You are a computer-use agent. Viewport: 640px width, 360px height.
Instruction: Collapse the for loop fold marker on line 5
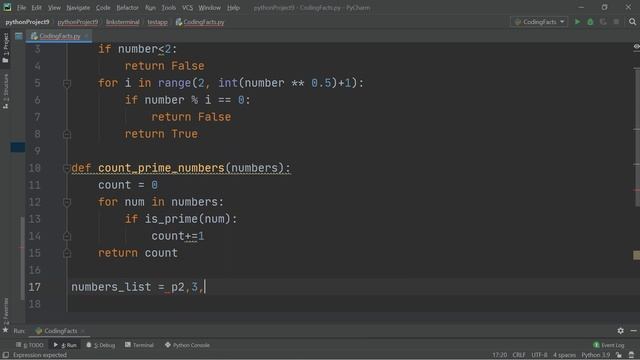click(x=67, y=83)
